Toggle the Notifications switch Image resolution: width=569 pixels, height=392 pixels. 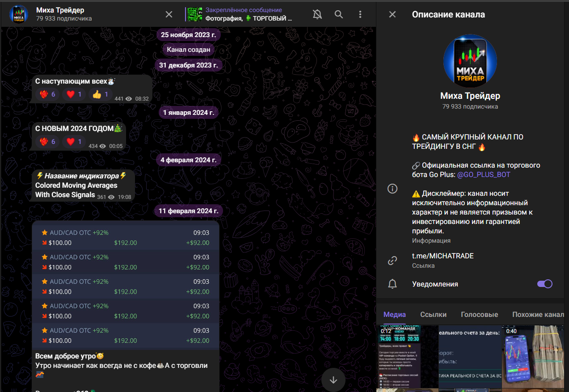click(544, 284)
